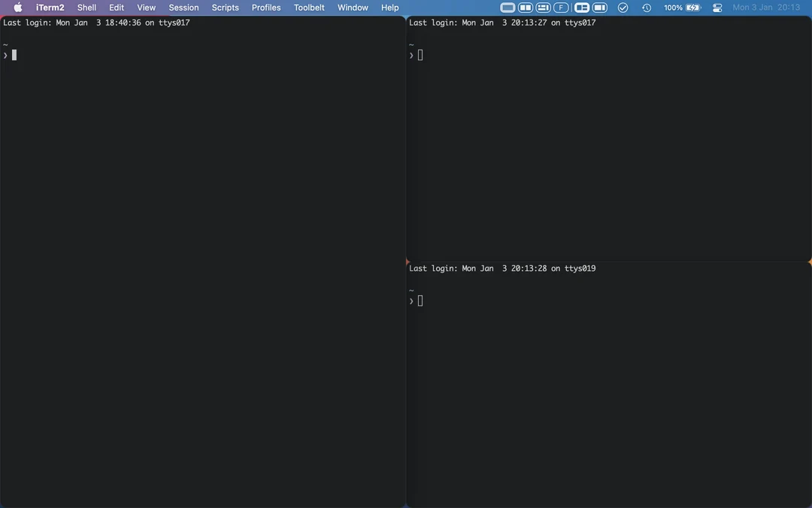This screenshot has width=812, height=508.
Task: Click the left-pane-highlighted layout icon
Action: point(581,7)
